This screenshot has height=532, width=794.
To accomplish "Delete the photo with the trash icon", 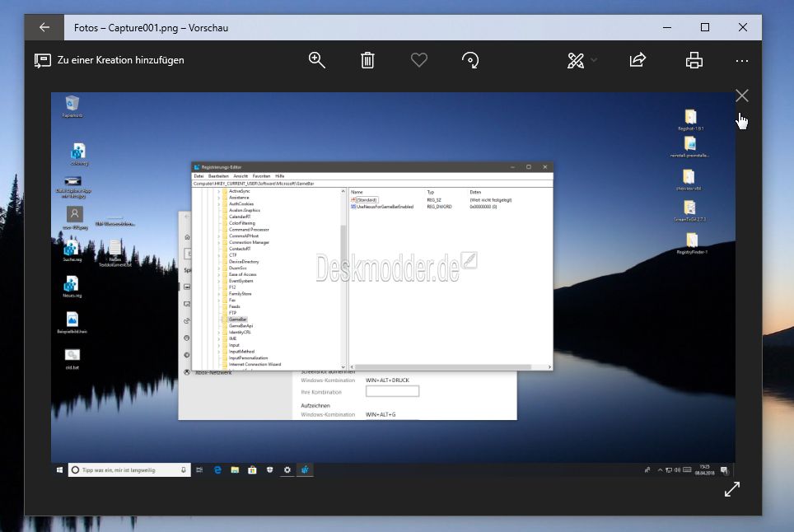I will [x=367, y=60].
